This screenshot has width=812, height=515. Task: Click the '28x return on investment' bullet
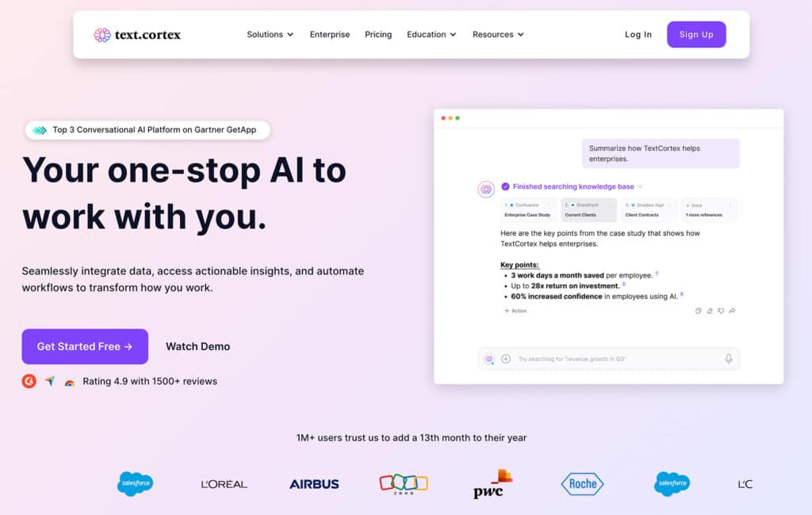(565, 286)
